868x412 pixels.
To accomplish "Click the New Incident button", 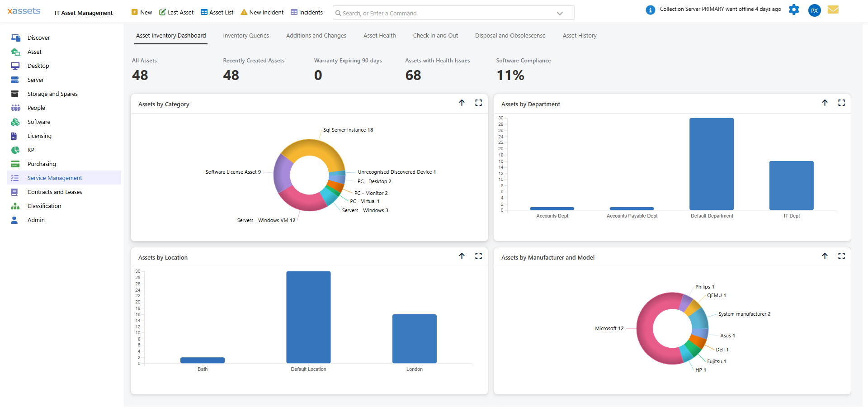I will coord(262,13).
